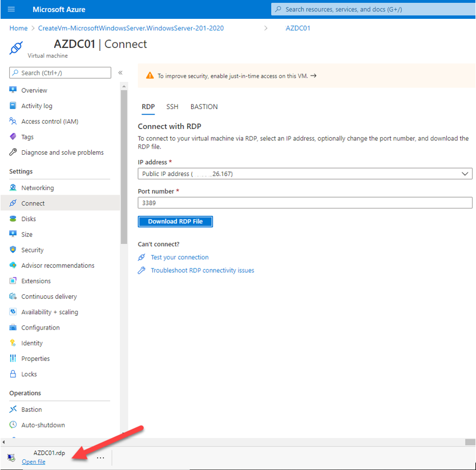Image resolution: width=476 pixels, height=470 pixels.
Task: Click Open file under AZDC01.rdp
Action: tap(34, 461)
